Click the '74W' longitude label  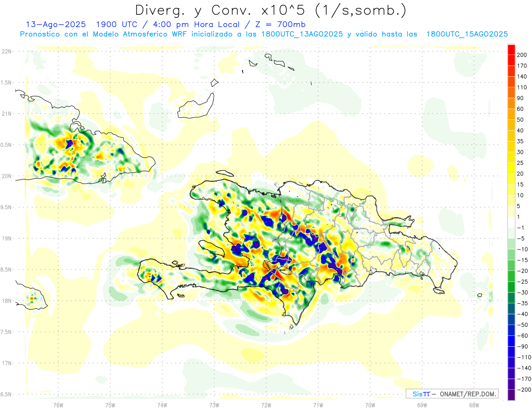tap(162, 405)
